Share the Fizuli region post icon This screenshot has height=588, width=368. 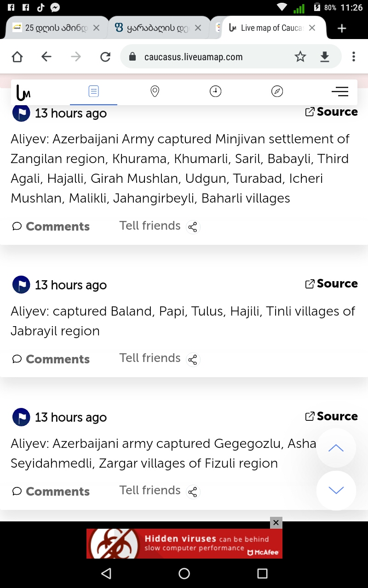pyautogui.click(x=193, y=492)
